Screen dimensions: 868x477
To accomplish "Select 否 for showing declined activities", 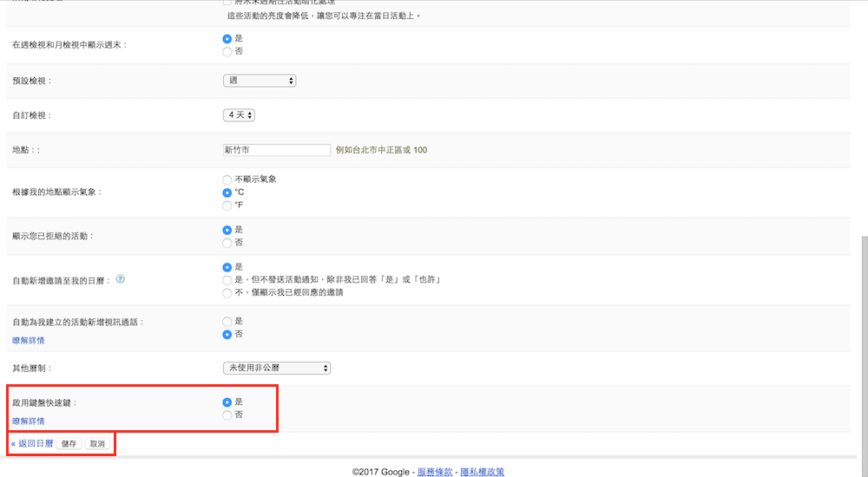I will [x=227, y=243].
